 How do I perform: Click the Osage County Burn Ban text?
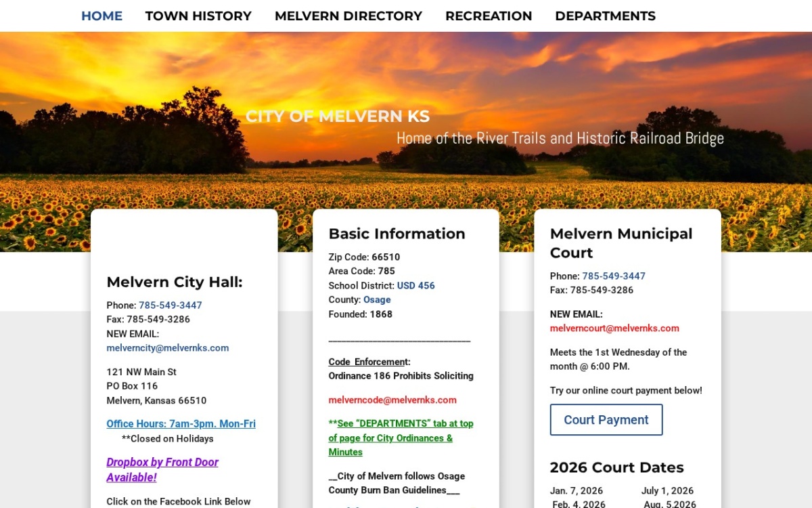click(397, 483)
